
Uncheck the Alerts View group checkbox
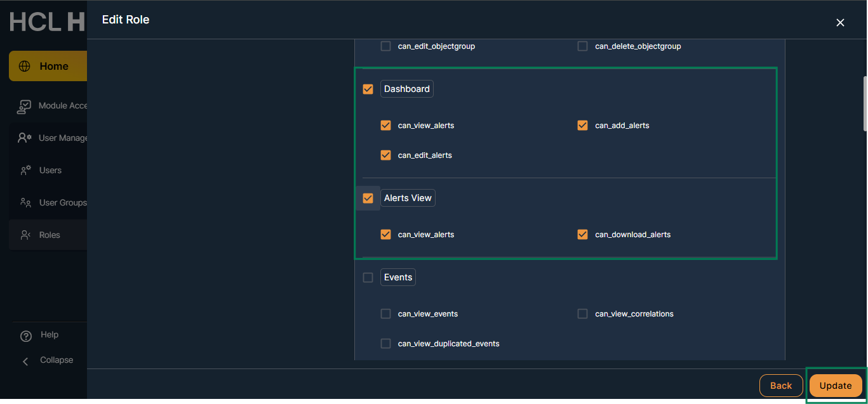click(368, 199)
